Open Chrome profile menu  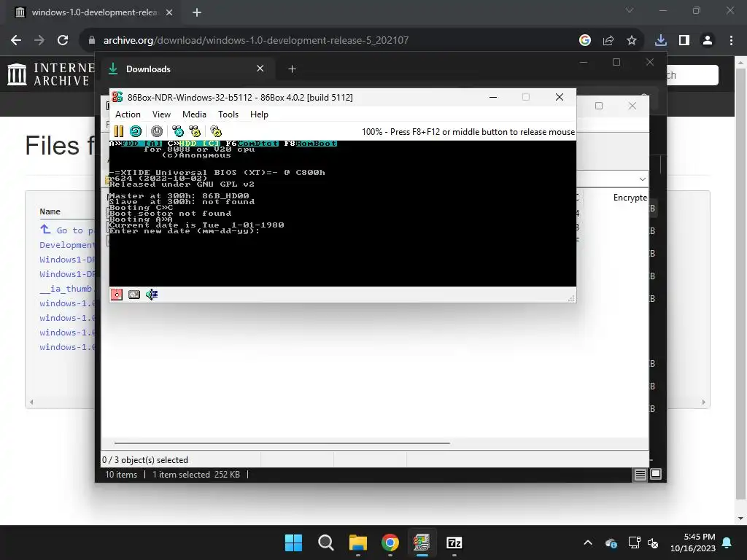click(708, 41)
